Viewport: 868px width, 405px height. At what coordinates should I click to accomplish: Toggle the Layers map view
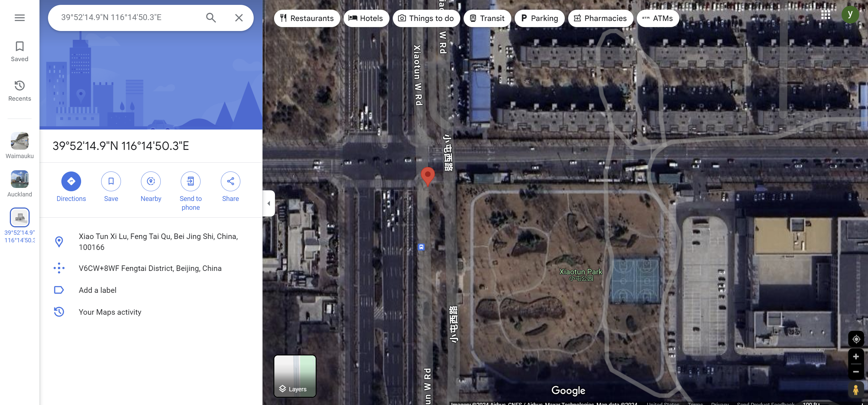tap(295, 376)
